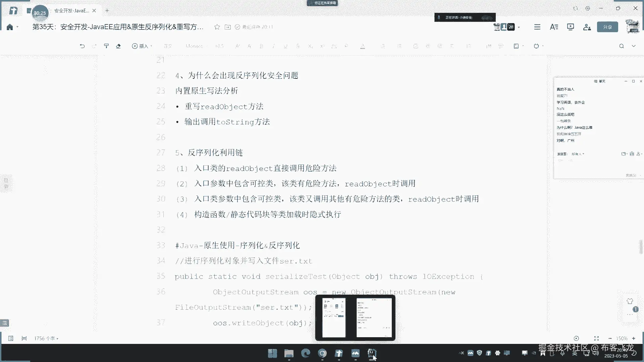
Task: Open a new tab with plus
Action: coord(107,11)
